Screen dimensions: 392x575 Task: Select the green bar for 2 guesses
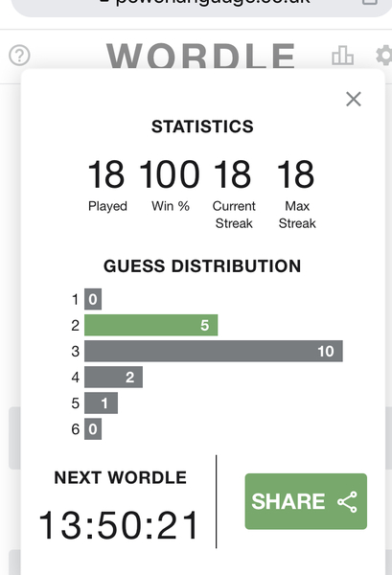tap(151, 325)
